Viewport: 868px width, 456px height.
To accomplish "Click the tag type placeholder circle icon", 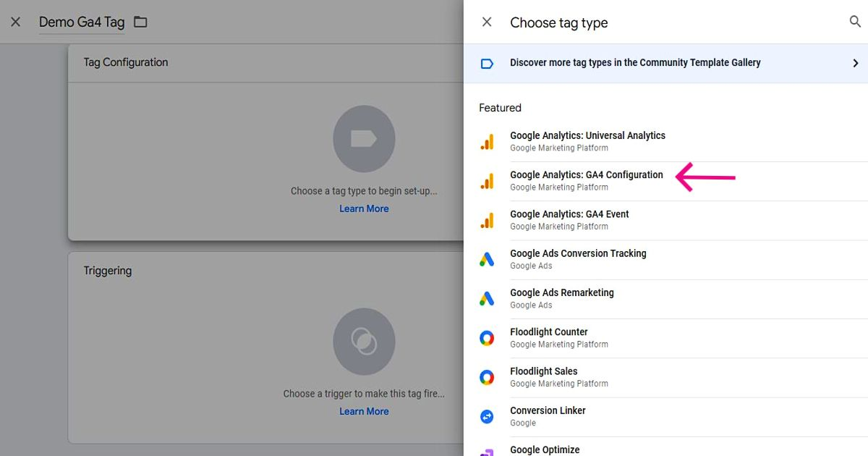I will coord(364,138).
